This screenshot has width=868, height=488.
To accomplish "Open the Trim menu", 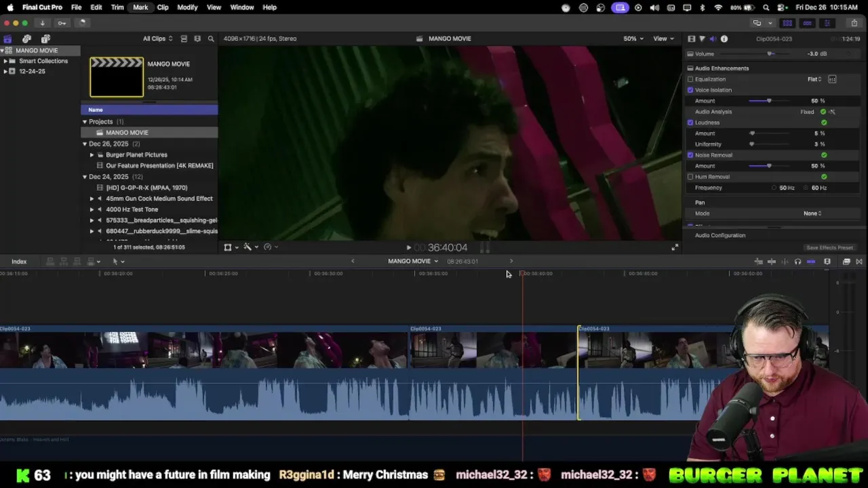I will point(117,7).
